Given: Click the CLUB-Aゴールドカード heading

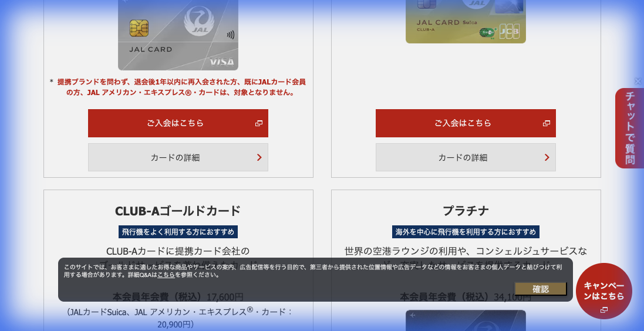Looking at the screenshot, I should tap(178, 211).
